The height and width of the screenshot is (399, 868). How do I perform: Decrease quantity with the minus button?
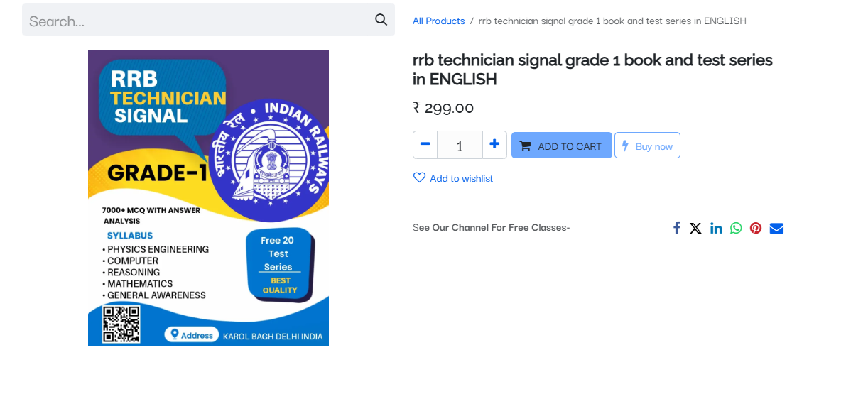tap(425, 145)
